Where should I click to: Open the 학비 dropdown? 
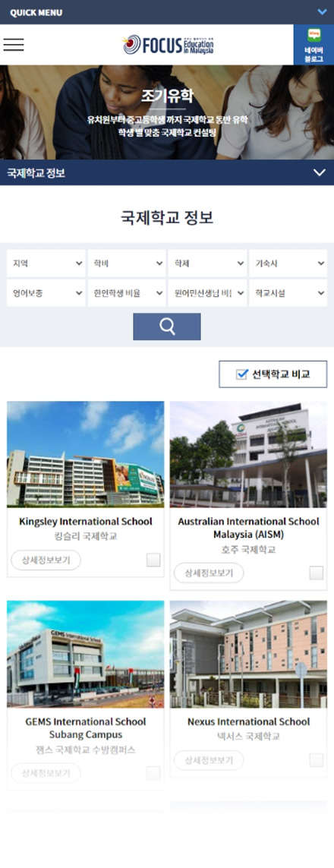click(127, 264)
